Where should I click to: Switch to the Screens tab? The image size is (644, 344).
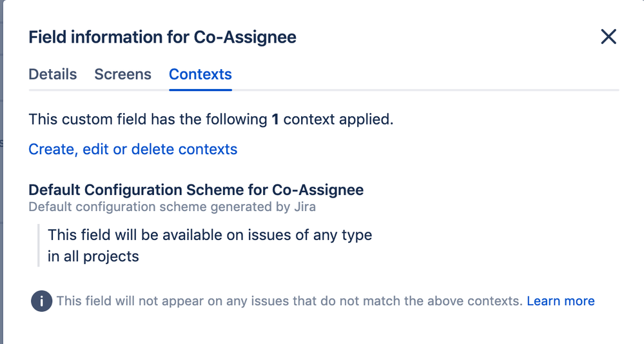tap(122, 74)
